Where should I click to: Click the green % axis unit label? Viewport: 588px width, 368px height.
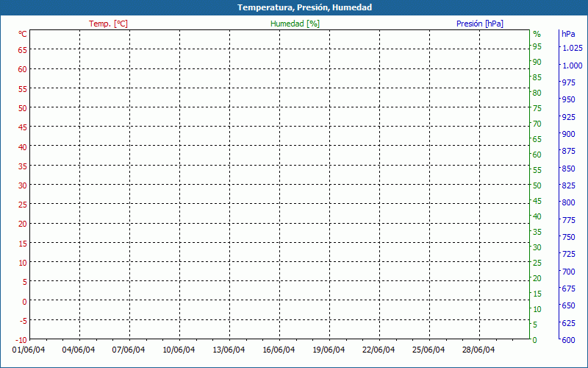click(537, 34)
